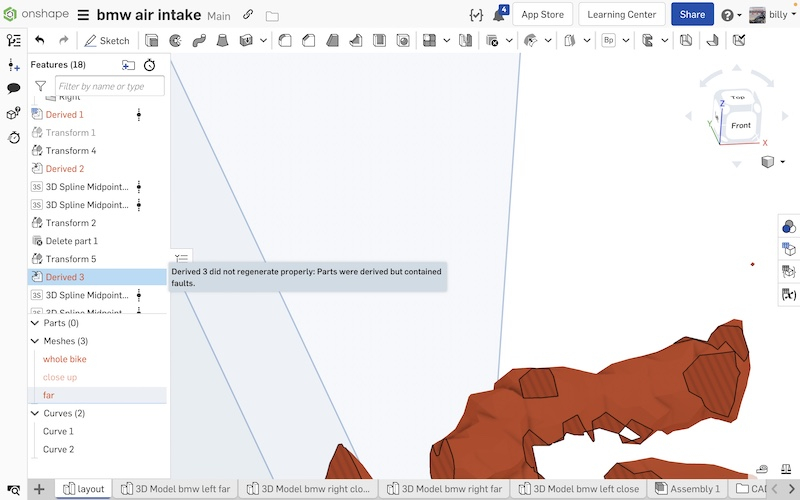Open the variable table icon on right

pos(789,294)
